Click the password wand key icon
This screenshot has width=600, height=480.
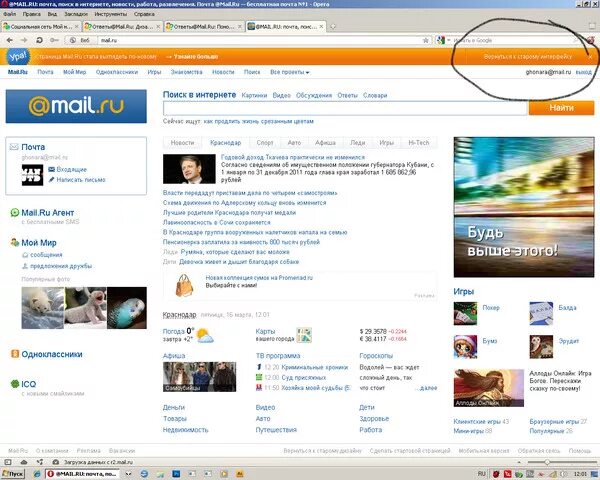coord(54,40)
